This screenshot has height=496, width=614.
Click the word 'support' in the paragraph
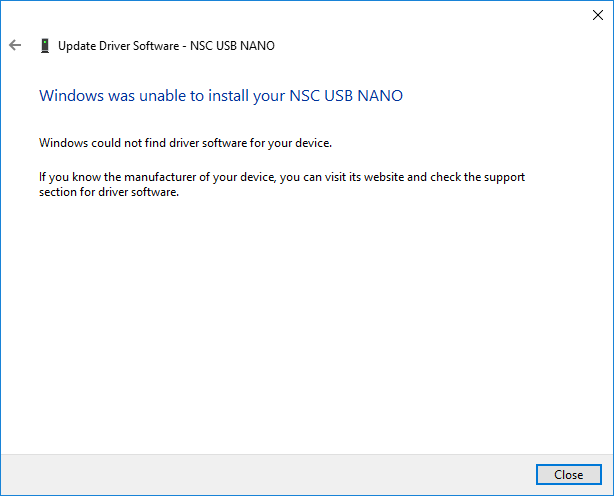point(504,177)
